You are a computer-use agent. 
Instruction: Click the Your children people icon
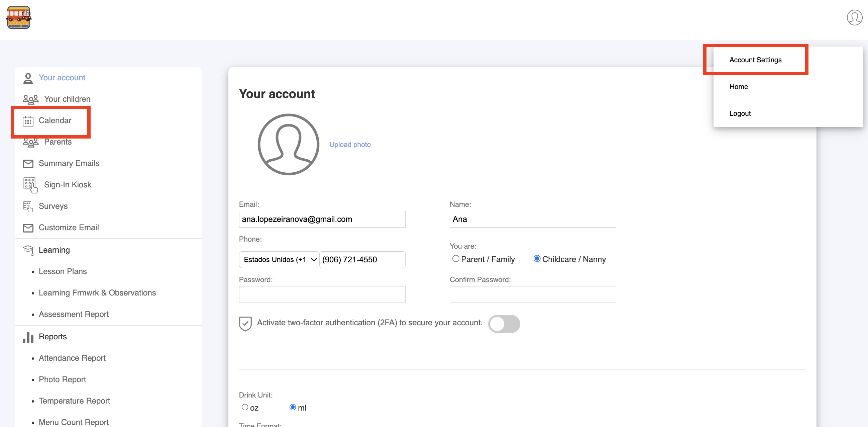pyautogui.click(x=30, y=99)
